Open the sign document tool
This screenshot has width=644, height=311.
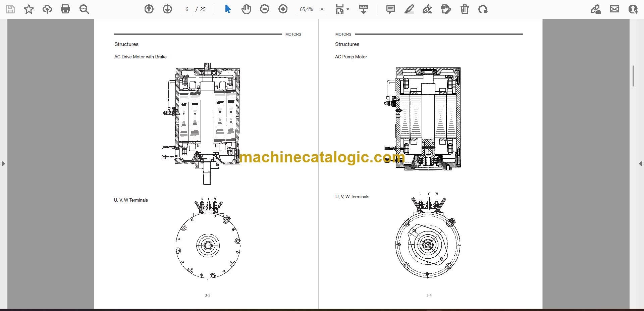coord(427,9)
